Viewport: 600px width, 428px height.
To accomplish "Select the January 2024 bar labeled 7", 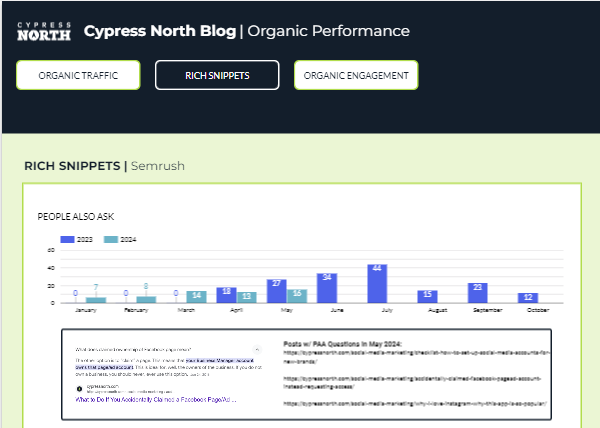I will pos(96,300).
